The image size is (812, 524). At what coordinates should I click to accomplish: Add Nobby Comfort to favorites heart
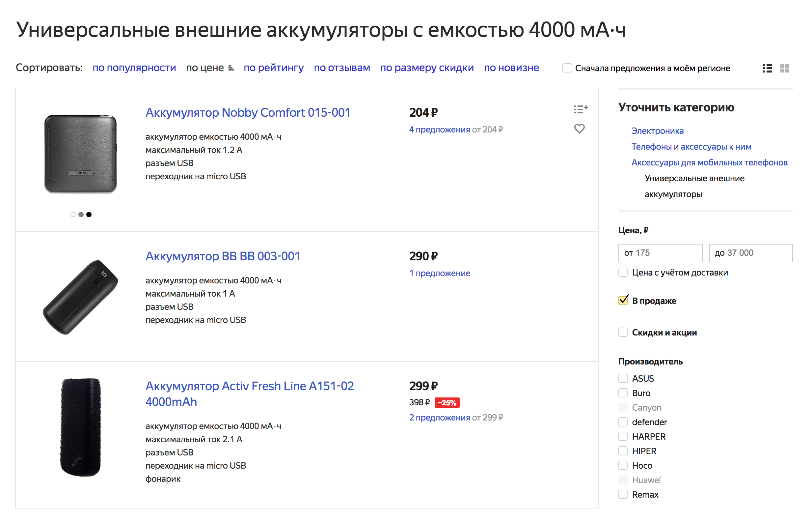(x=579, y=128)
